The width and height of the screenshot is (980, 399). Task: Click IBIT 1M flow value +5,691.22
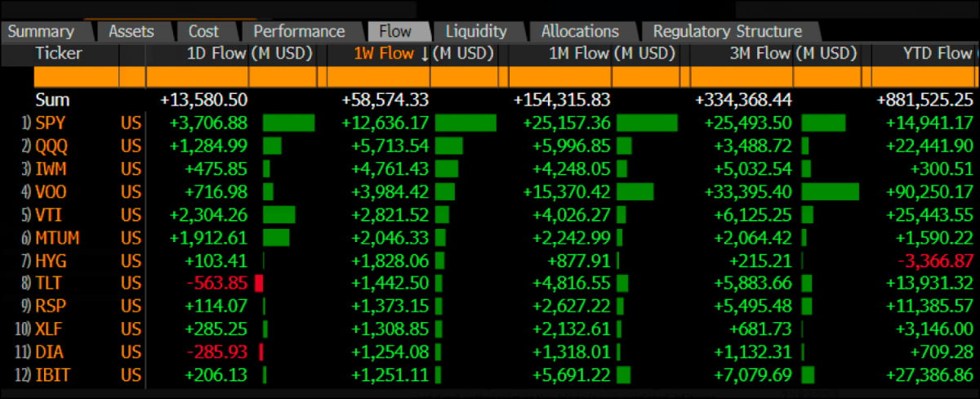(571, 375)
